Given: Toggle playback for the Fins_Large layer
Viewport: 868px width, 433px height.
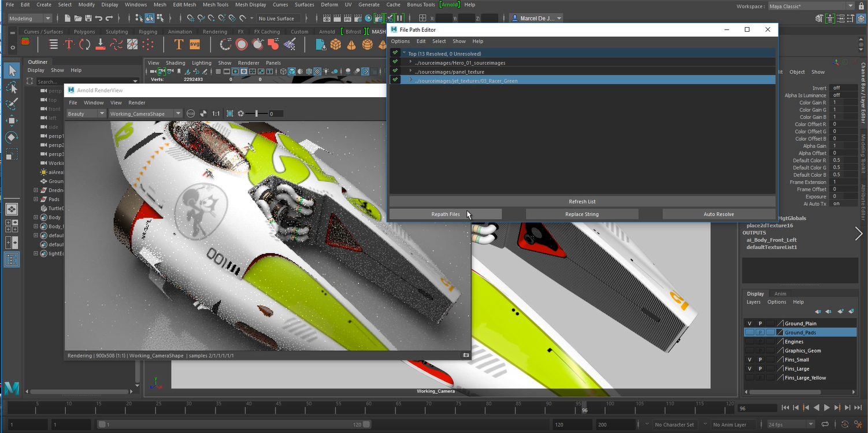Looking at the screenshot, I should [x=760, y=368].
